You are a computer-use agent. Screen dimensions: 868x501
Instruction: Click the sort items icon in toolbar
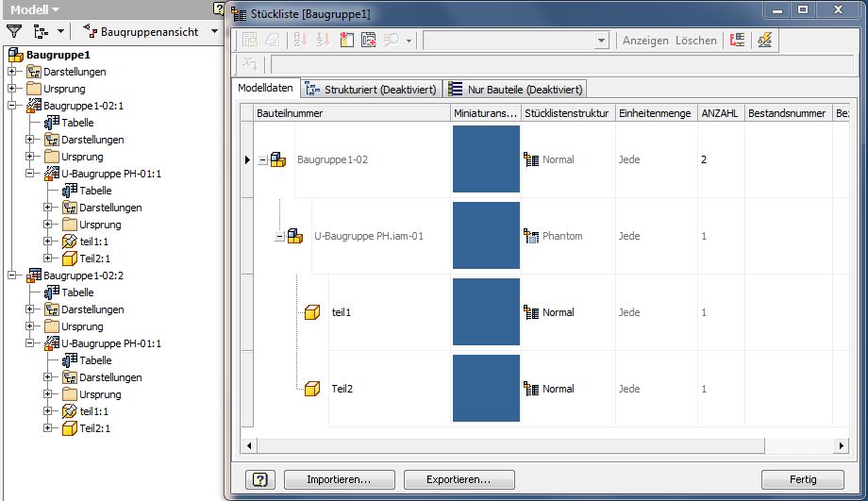(301, 40)
